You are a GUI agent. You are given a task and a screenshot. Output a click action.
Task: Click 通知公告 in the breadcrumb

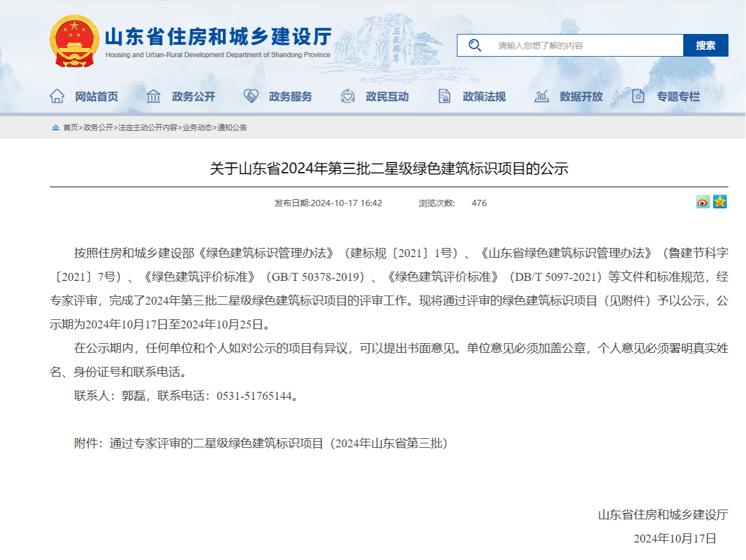(232, 128)
